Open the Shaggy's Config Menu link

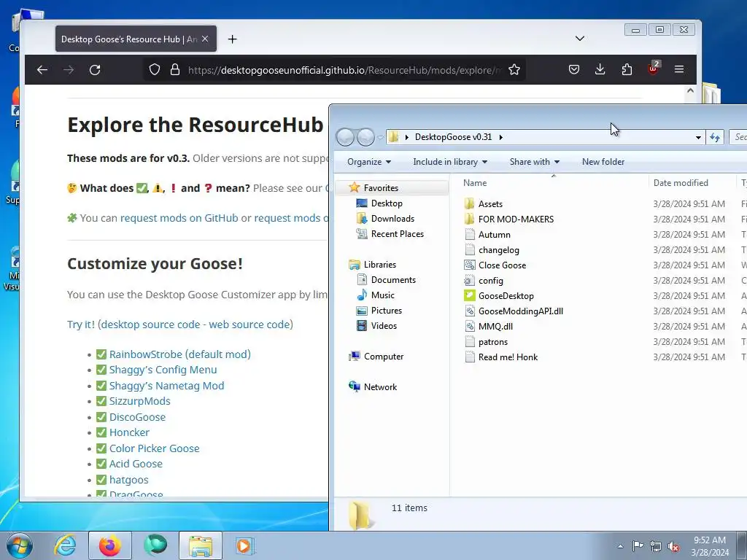[x=163, y=370]
